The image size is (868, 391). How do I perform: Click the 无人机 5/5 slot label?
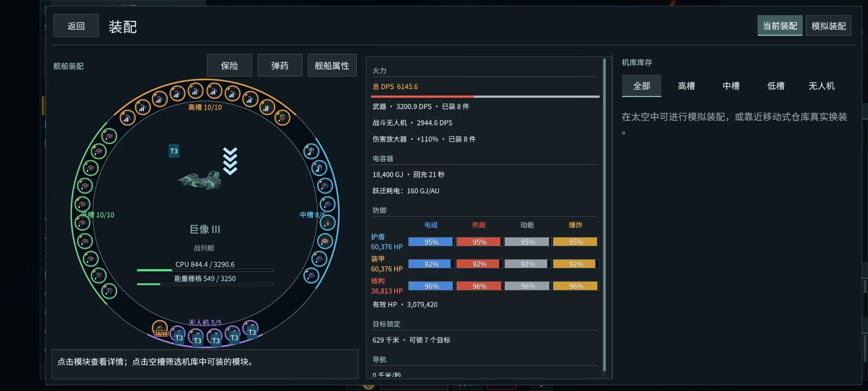click(x=205, y=323)
